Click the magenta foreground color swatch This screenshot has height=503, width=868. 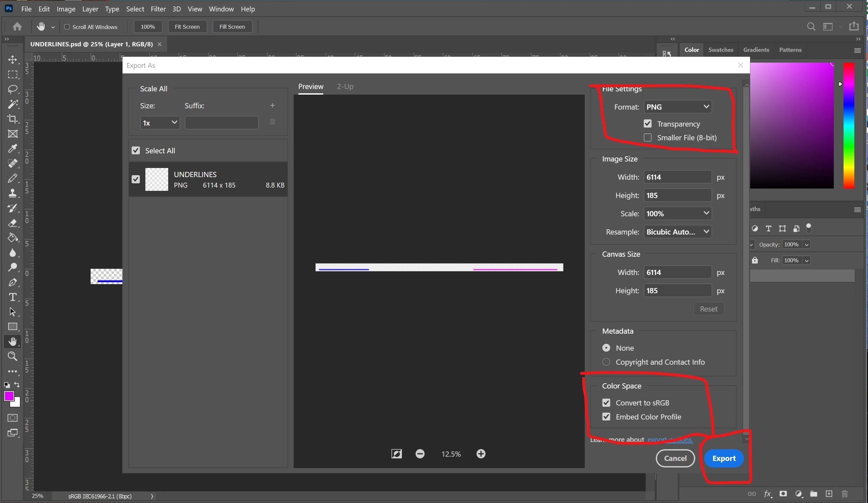8,396
